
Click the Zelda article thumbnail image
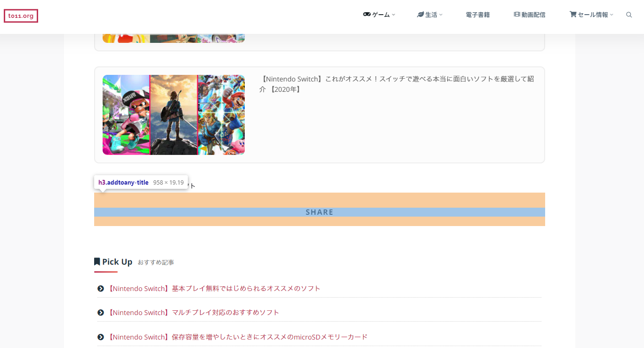173,114
